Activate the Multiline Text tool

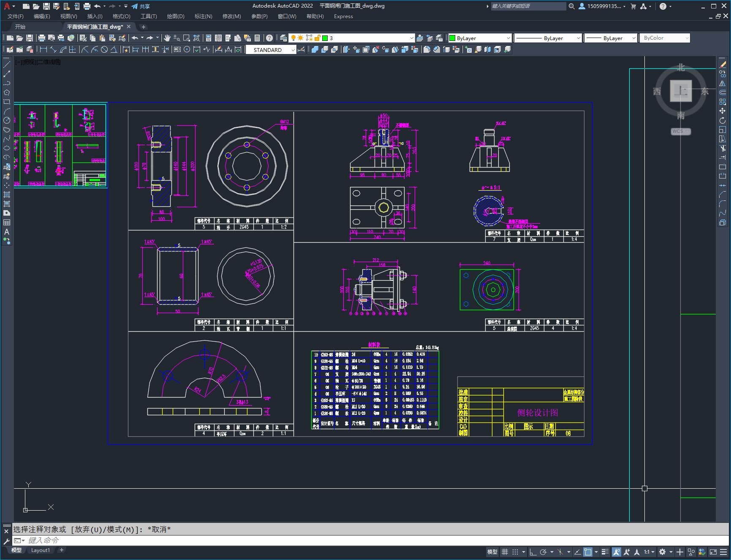pyautogui.click(x=7, y=232)
